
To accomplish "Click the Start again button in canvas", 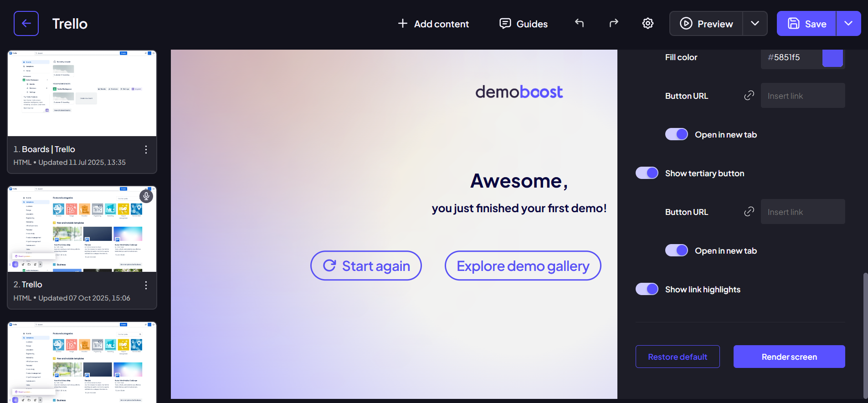I will pyautogui.click(x=366, y=265).
